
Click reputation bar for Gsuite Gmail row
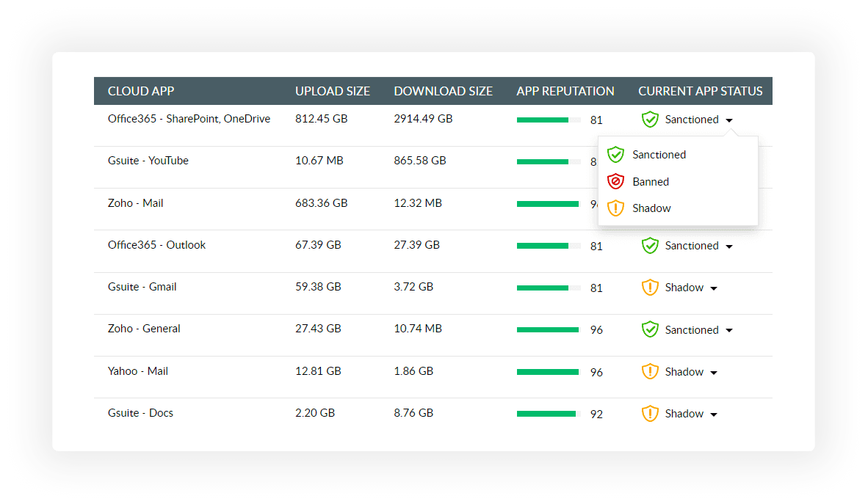(x=549, y=288)
